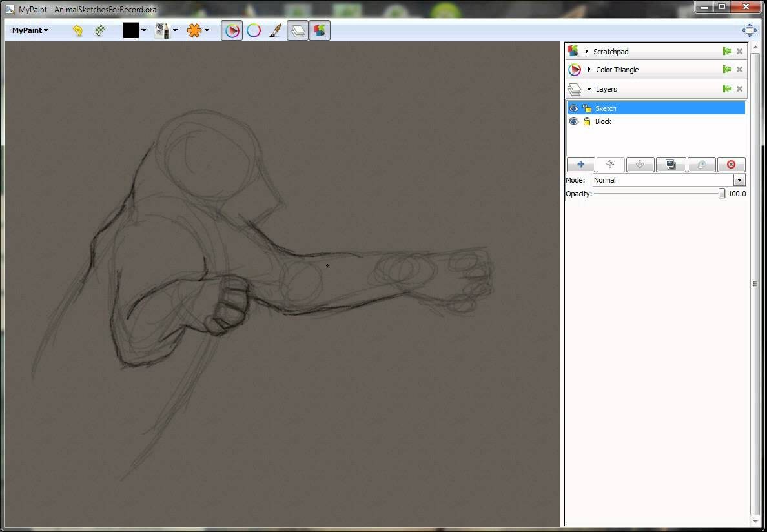Click the Undo arrow icon
The width and height of the screenshot is (767, 532).
pyautogui.click(x=77, y=30)
